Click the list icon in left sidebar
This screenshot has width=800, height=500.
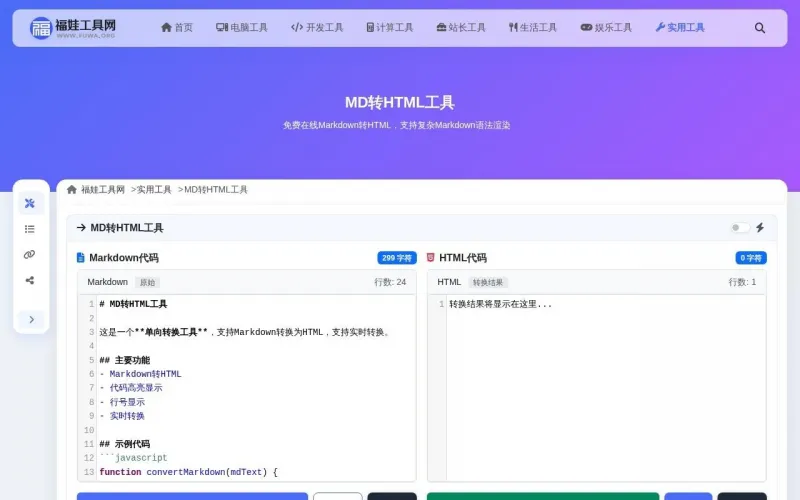coord(30,229)
